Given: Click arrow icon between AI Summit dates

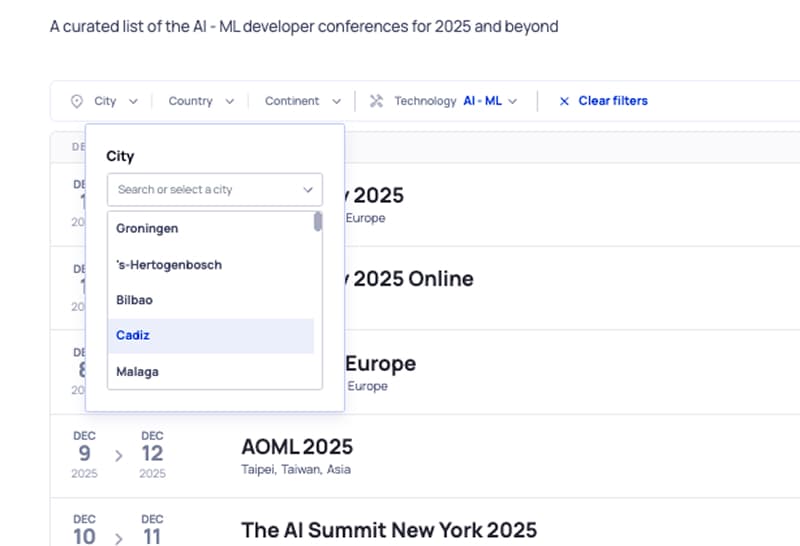Looking at the screenshot, I should click(x=119, y=538).
